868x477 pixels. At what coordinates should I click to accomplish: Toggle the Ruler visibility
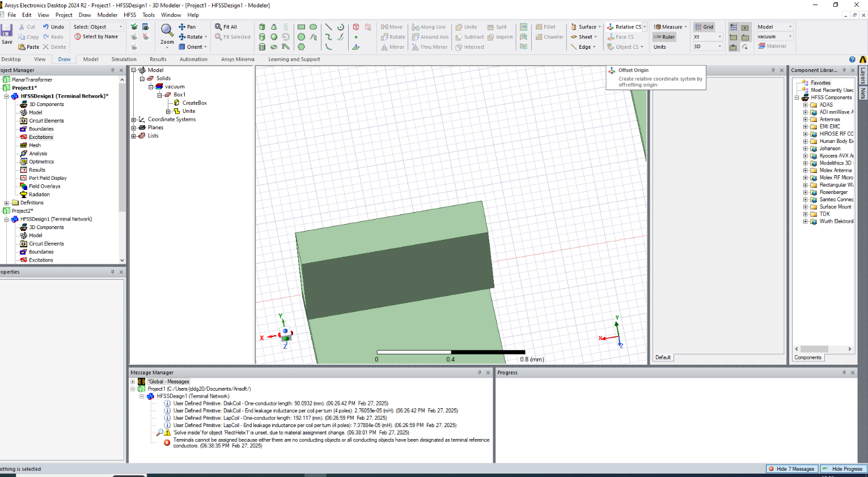tap(664, 37)
